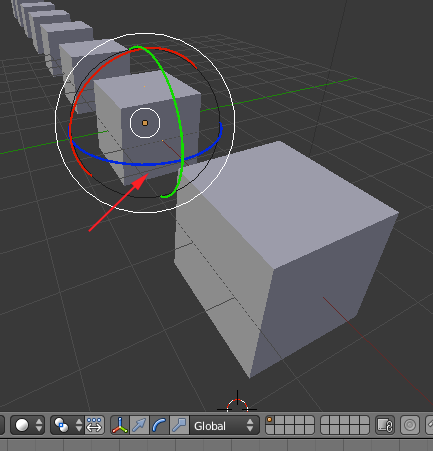
Task: Click the snap tool icon at toolbar edge
Action: tap(429, 425)
